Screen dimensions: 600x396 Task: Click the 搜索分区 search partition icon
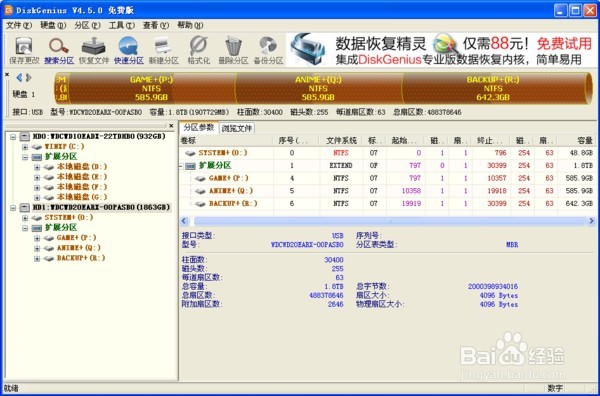coord(59,50)
